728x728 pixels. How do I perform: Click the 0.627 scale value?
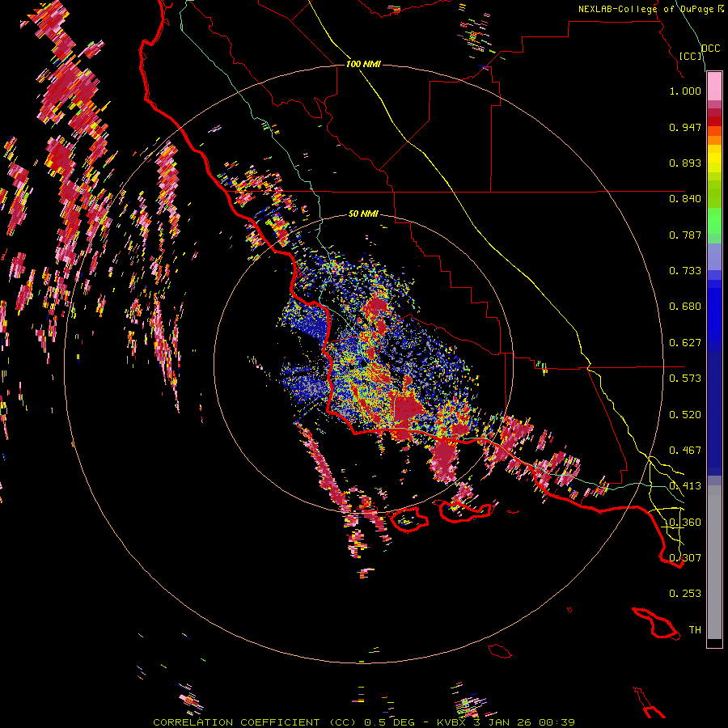pyautogui.click(x=685, y=343)
